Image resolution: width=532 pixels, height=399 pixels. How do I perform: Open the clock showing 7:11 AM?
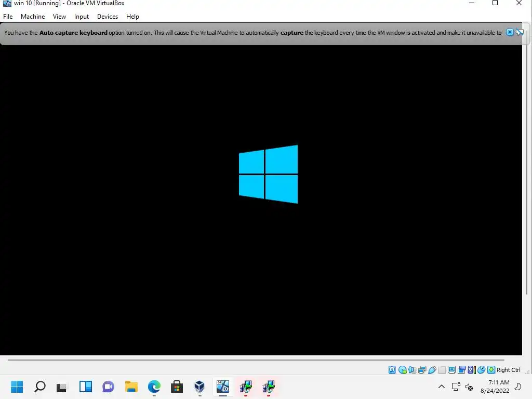tap(495, 387)
